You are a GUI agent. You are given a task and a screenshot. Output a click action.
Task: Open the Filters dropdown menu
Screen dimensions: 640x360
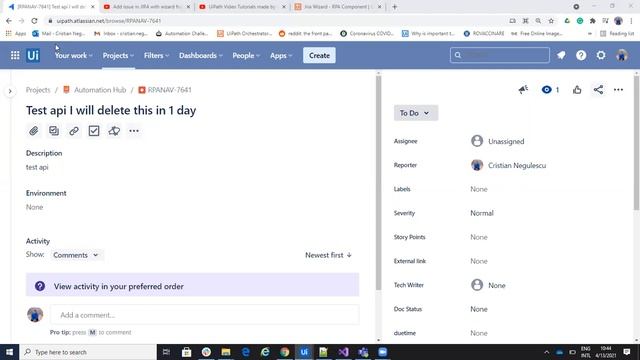coord(156,55)
